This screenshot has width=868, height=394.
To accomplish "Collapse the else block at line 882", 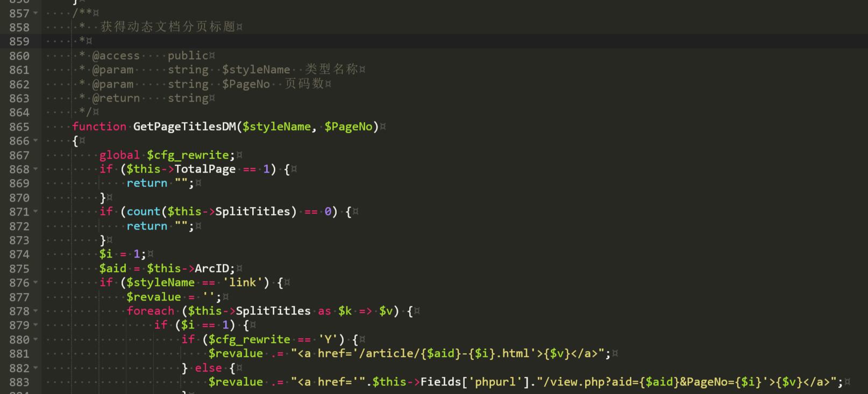I will coord(36,368).
